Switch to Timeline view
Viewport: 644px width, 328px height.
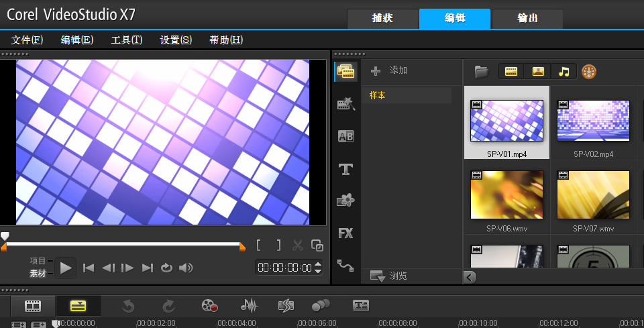[x=78, y=306]
